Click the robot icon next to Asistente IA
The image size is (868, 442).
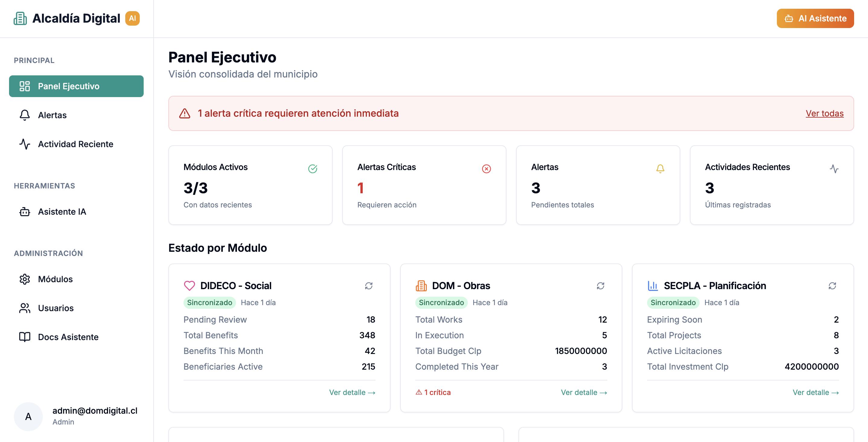tap(25, 212)
